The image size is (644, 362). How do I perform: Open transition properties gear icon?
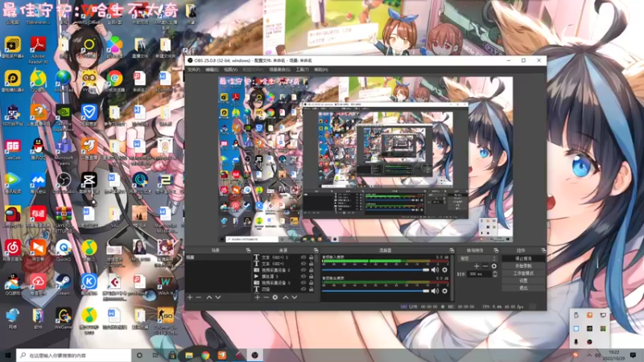493,266
